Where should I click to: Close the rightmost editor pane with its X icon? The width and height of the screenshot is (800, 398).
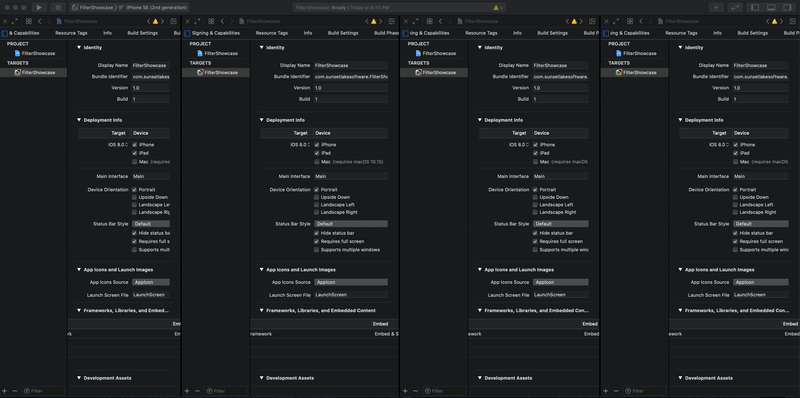click(606, 21)
